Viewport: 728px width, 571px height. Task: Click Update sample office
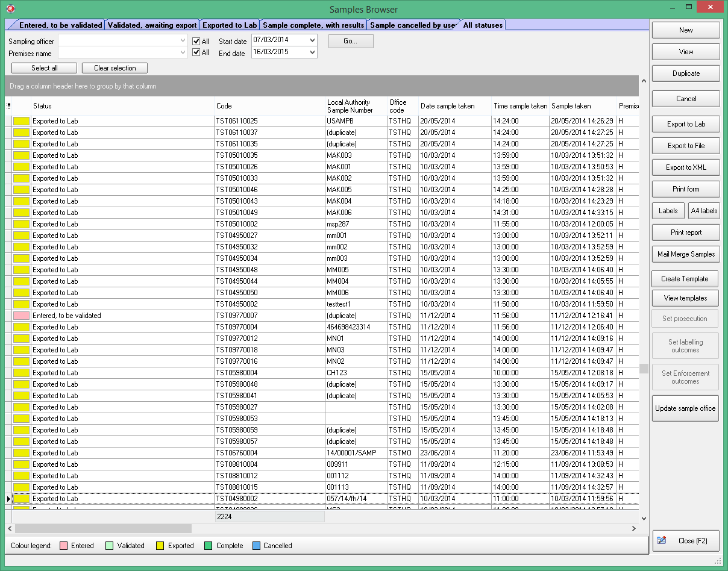[x=685, y=408]
